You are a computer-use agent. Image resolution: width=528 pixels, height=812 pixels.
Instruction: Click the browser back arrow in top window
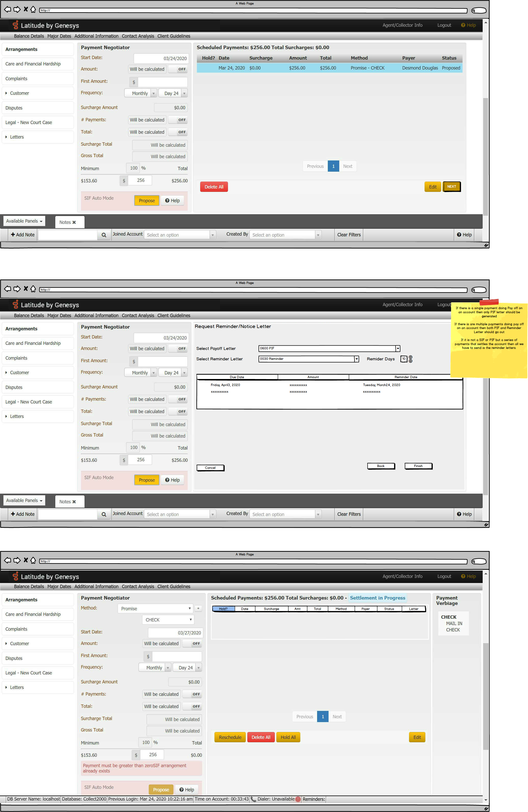(x=7, y=10)
